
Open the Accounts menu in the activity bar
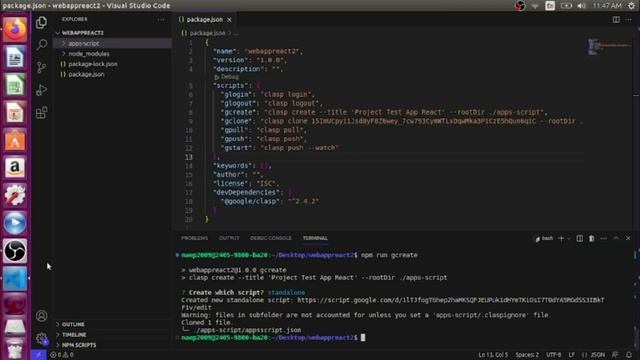[41, 316]
